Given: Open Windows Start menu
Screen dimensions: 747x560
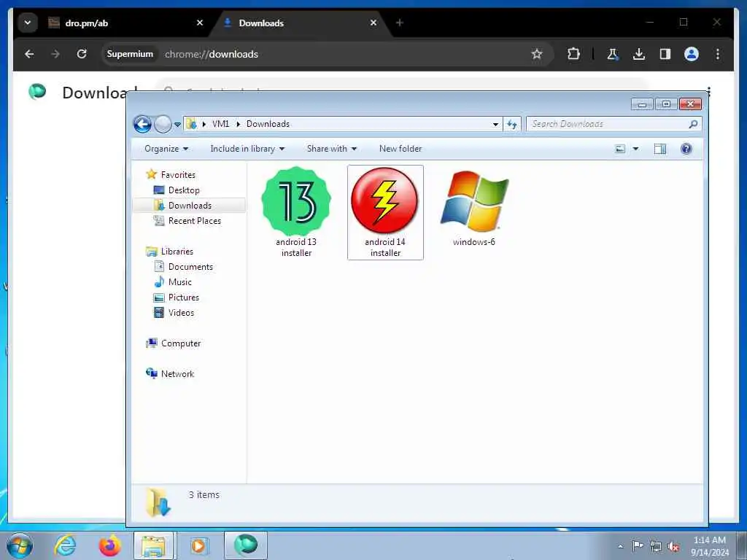Looking at the screenshot, I should (x=20, y=545).
